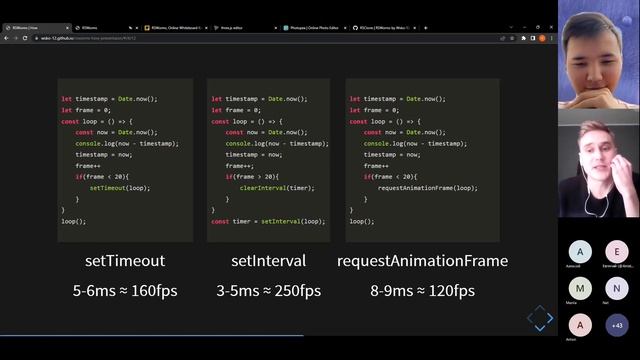The image size is (640, 360).
Task: Close the three.js editor tab
Action: click(x=276, y=28)
